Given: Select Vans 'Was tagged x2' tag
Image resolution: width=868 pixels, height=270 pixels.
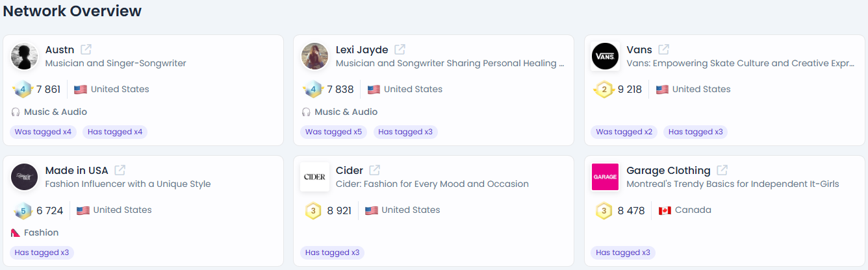Looking at the screenshot, I should pyautogui.click(x=624, y=132).
